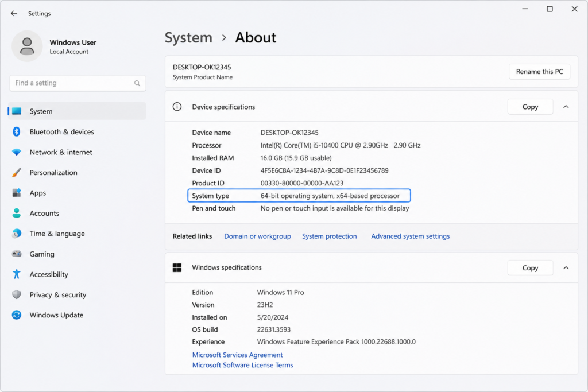The image size is (588, 392).
Task: Open Network & internet settings
Action: 77,152
